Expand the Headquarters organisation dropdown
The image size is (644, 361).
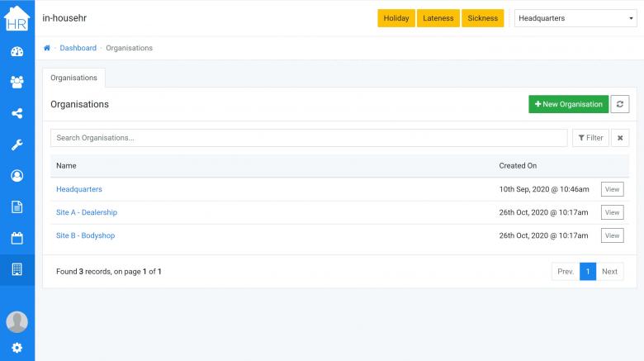[x=575, y=18]
